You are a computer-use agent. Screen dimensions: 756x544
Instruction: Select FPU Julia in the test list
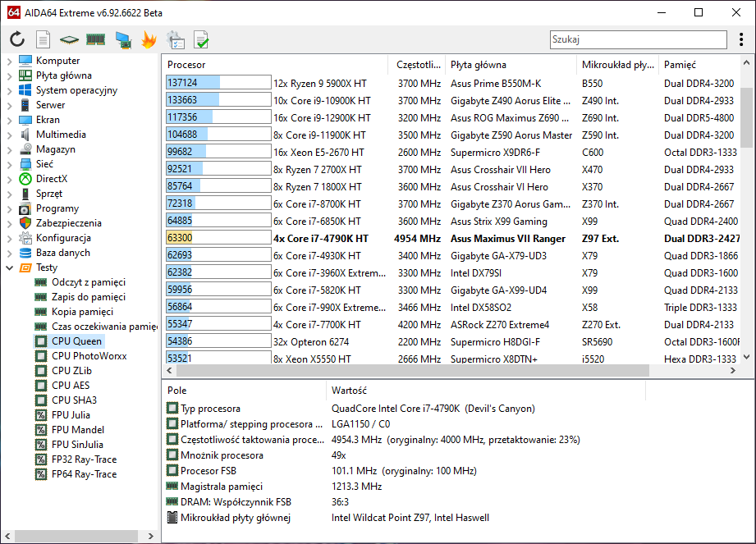click(x=71, y=415)
